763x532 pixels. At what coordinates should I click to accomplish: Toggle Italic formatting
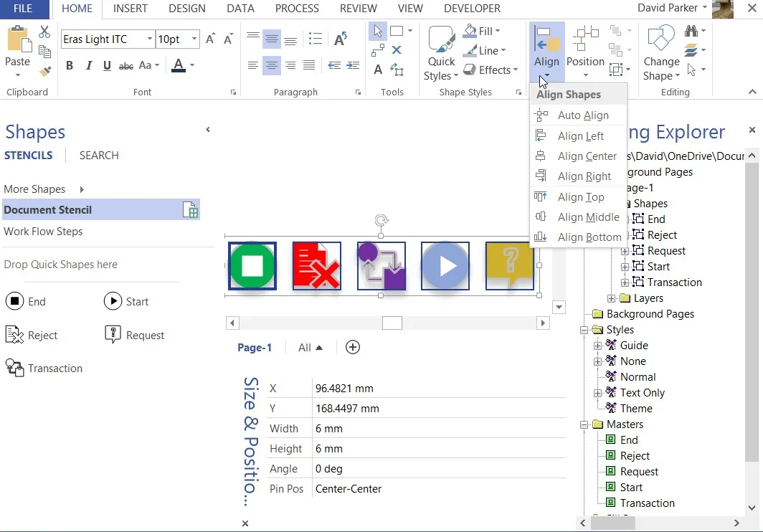pyautogui.click(x=89, y=65)
